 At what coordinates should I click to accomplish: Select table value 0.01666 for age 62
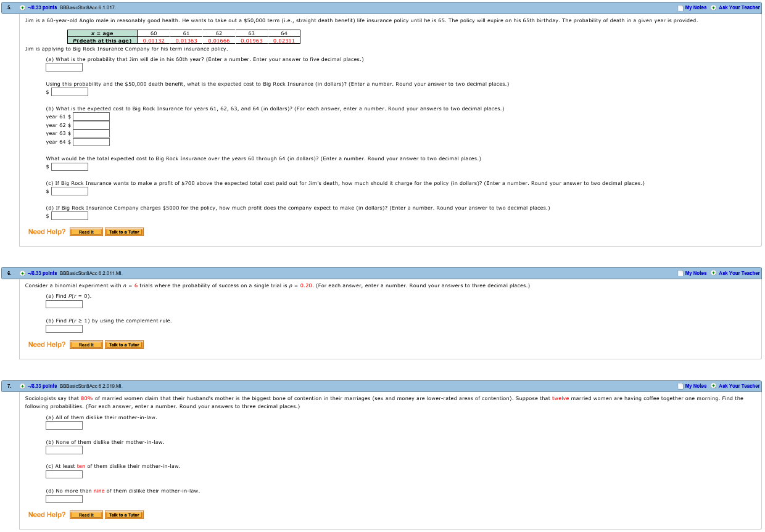[x=218, y=41]
